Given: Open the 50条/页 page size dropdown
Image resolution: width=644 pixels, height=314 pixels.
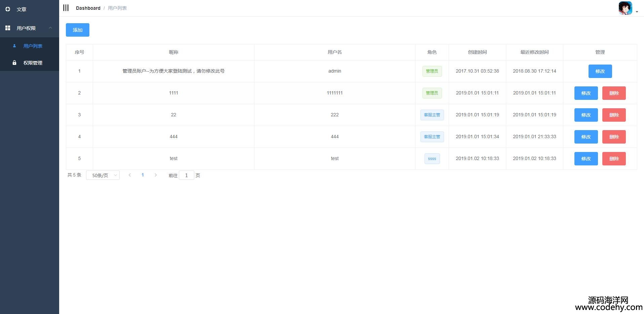Looking at the screenshot, I should (x=103, y=175).
